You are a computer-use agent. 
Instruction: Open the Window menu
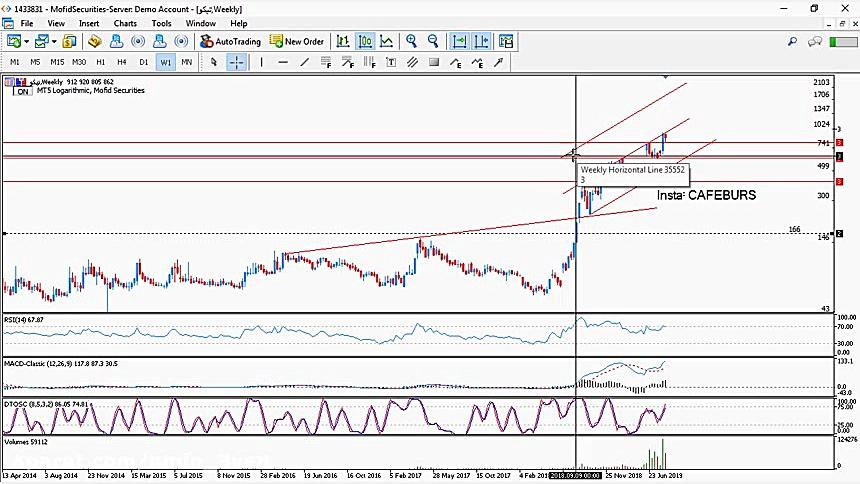(x=201, y=23)
